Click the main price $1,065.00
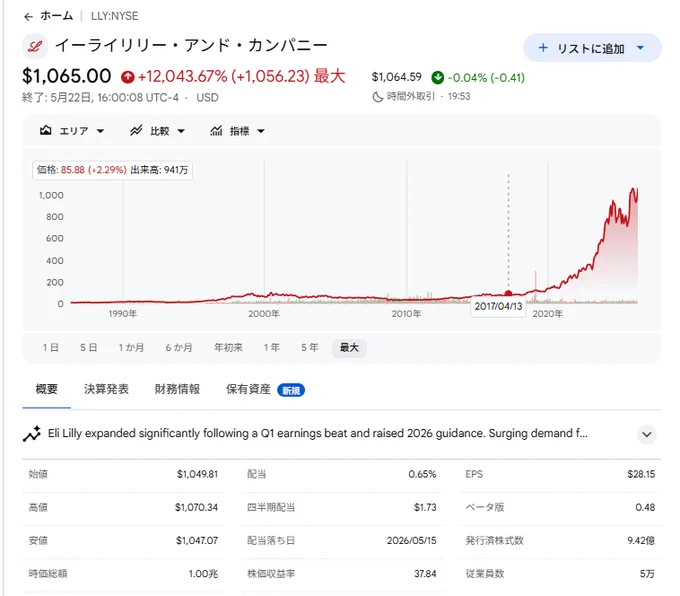The width and height of the screenshot is (680, 596). pos(67,76)
